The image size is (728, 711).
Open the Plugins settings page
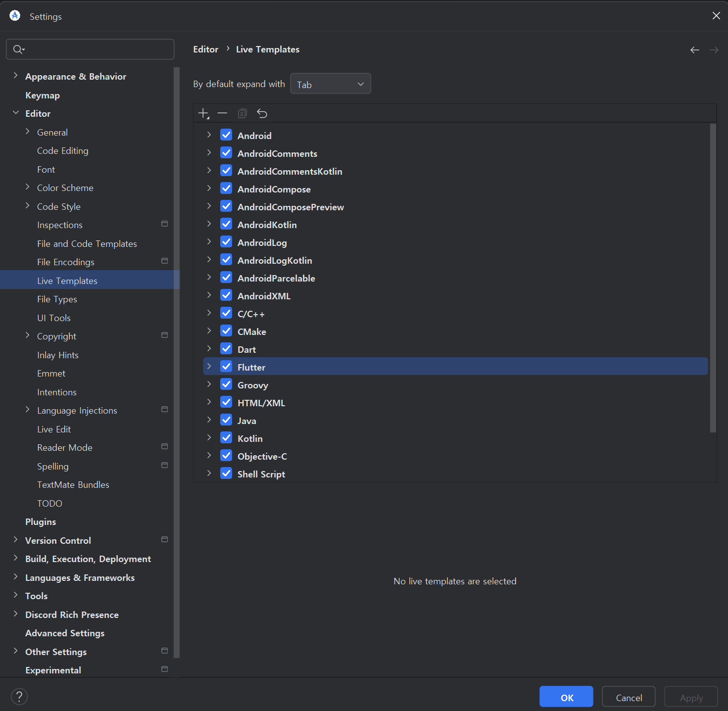point(41,522)
